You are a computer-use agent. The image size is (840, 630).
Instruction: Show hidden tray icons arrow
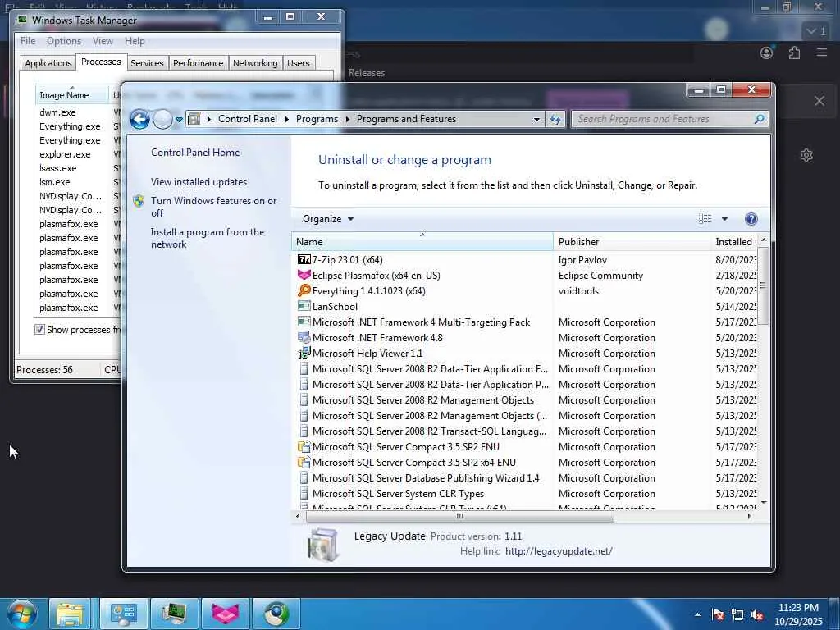pos(697,614)
